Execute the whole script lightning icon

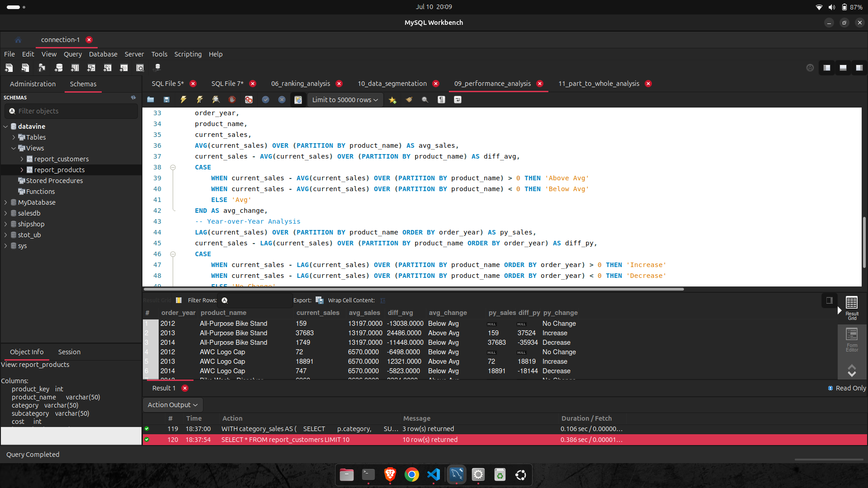(x=183, y=100)
